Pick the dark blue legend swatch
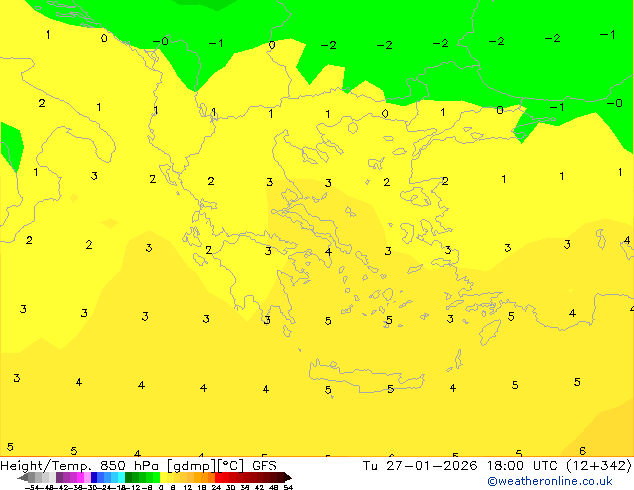Viewport: 634px width, 490px height. click(94, 477)
